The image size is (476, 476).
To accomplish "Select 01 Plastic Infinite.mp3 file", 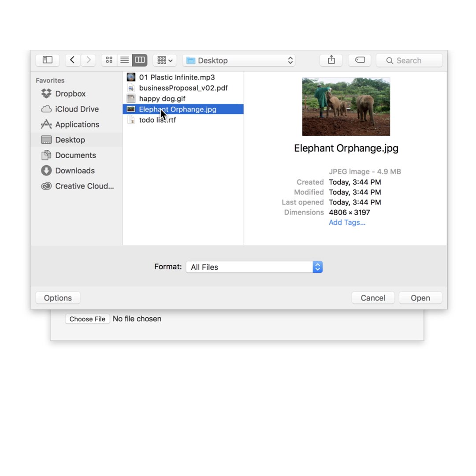I will coord(183,77).
